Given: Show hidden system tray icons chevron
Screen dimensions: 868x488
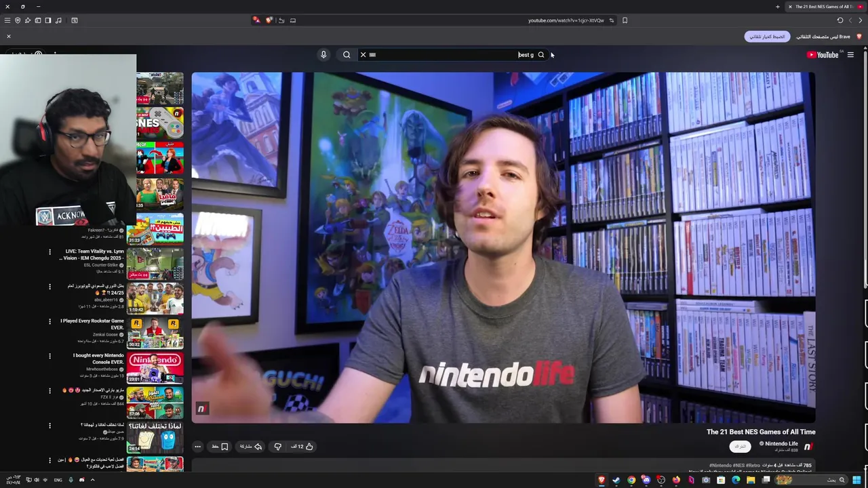Looking at the screenshot, I should pos(92,480).
